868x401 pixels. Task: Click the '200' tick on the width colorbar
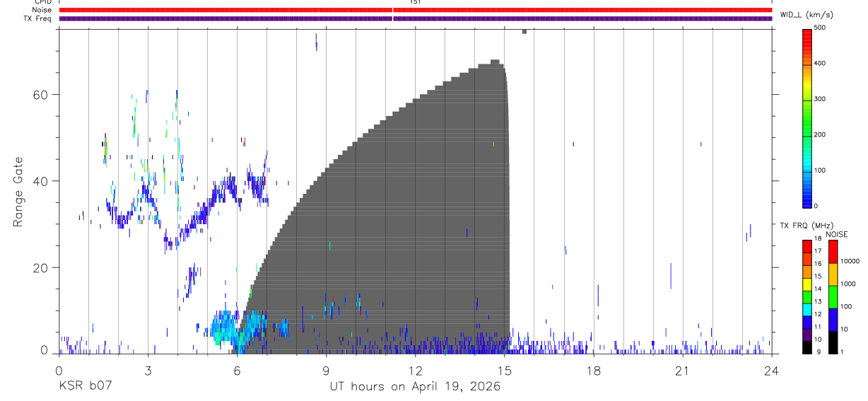[821, 135]
